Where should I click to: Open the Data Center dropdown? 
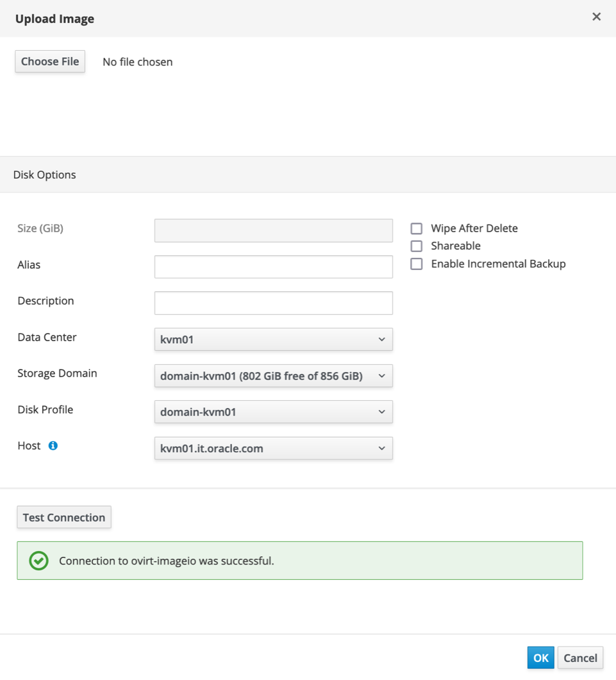click(273, 339)
